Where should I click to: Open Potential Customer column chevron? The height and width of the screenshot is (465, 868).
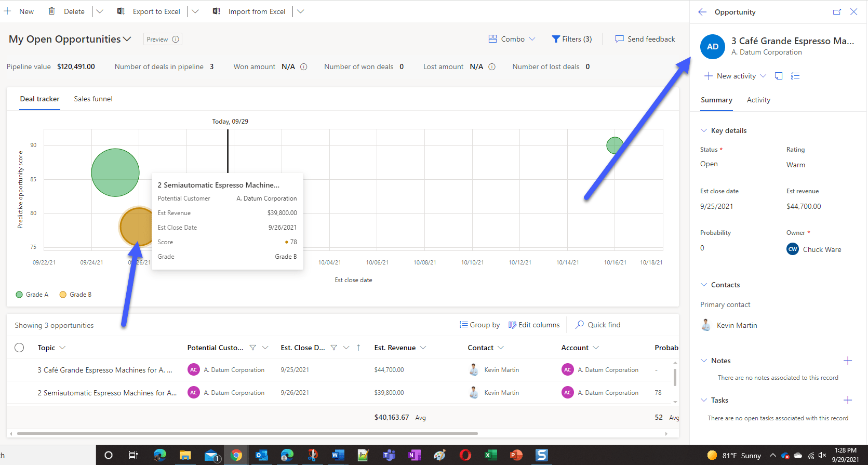tap(265, 348)
